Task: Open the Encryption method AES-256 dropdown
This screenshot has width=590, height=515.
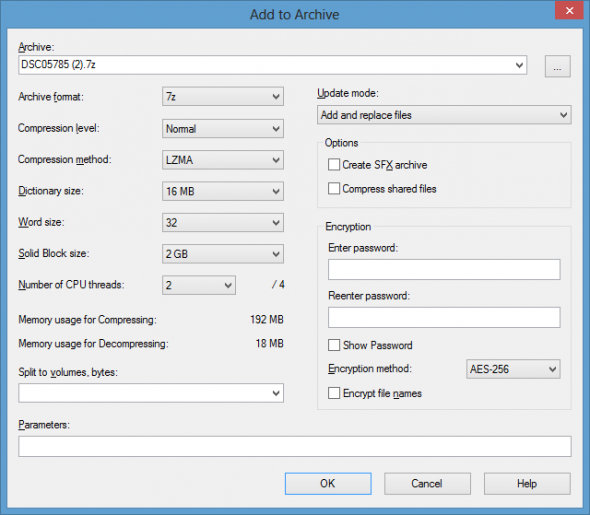Action: [x=513, y=369]
